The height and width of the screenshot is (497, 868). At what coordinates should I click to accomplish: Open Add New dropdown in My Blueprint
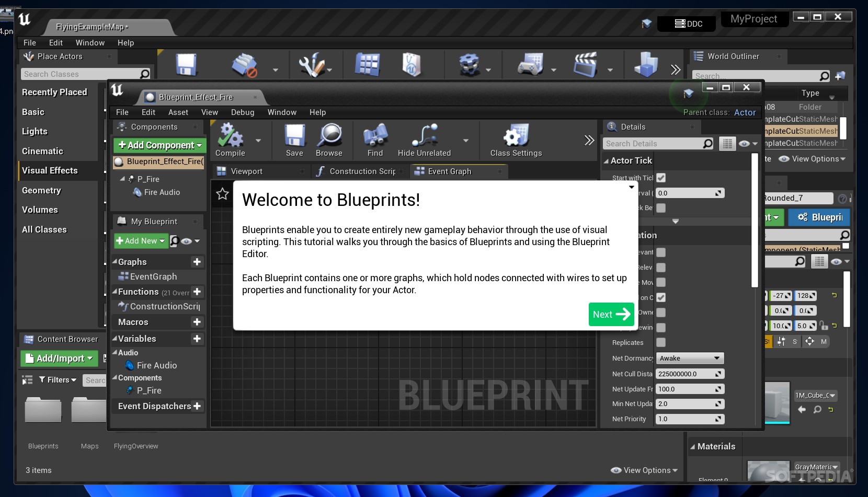tap(141, 241)
